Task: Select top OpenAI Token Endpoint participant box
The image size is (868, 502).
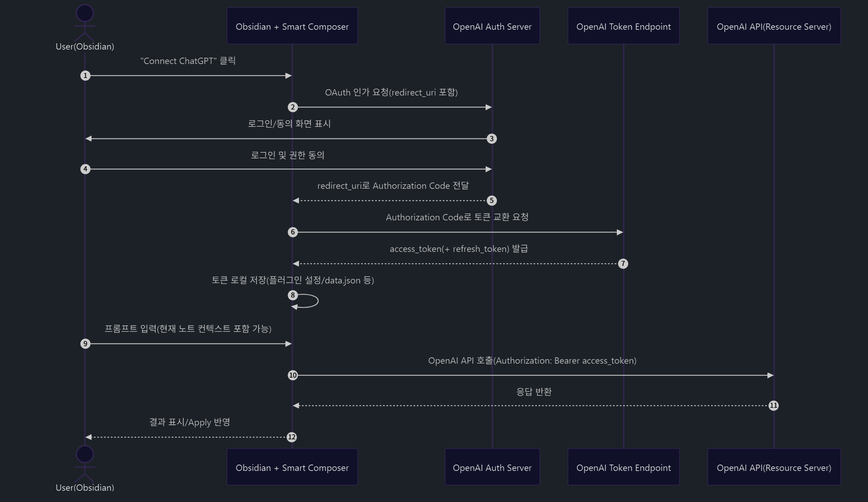Action: (623, 26)
